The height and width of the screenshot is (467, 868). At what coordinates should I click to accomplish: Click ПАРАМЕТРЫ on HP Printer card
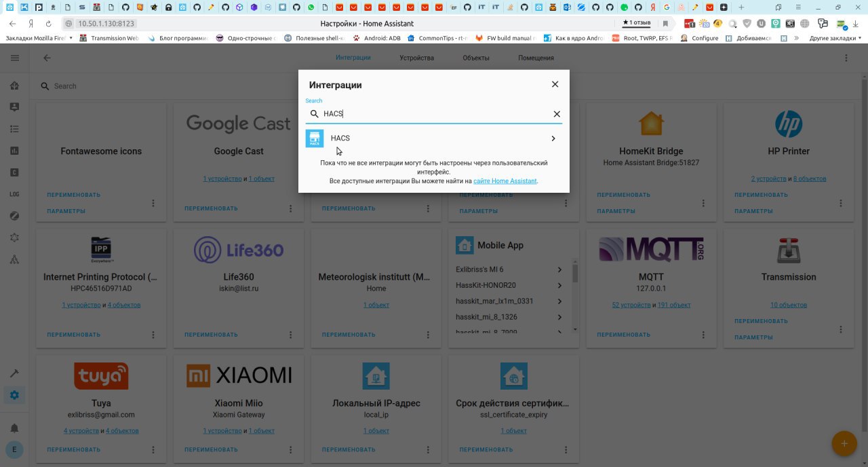pos(753,211)
